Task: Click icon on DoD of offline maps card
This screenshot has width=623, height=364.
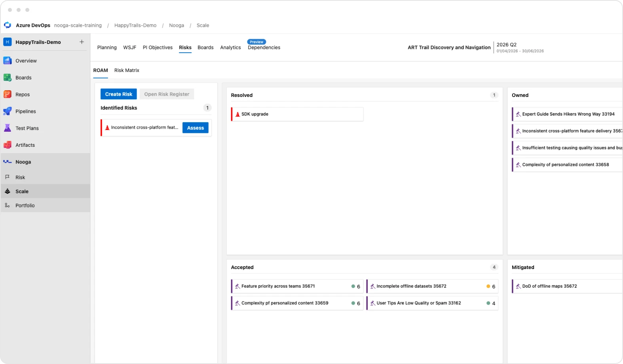Action: [x=518, y=286]
